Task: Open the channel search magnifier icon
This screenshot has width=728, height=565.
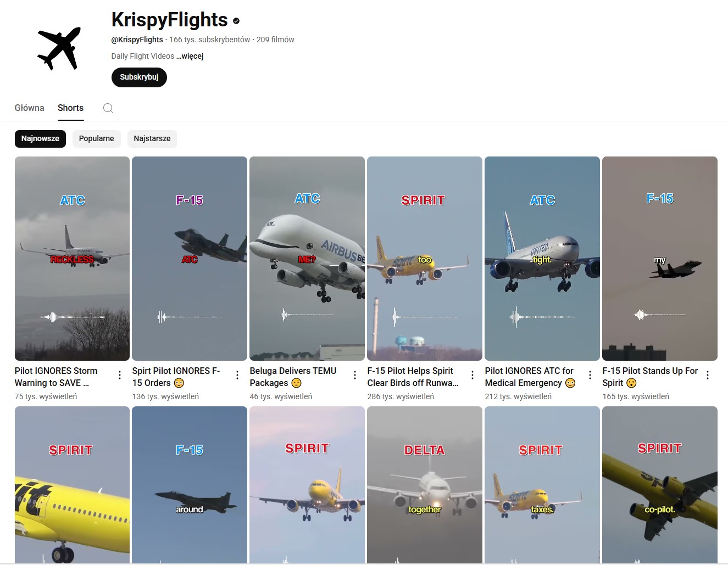Action: [108, 108]
